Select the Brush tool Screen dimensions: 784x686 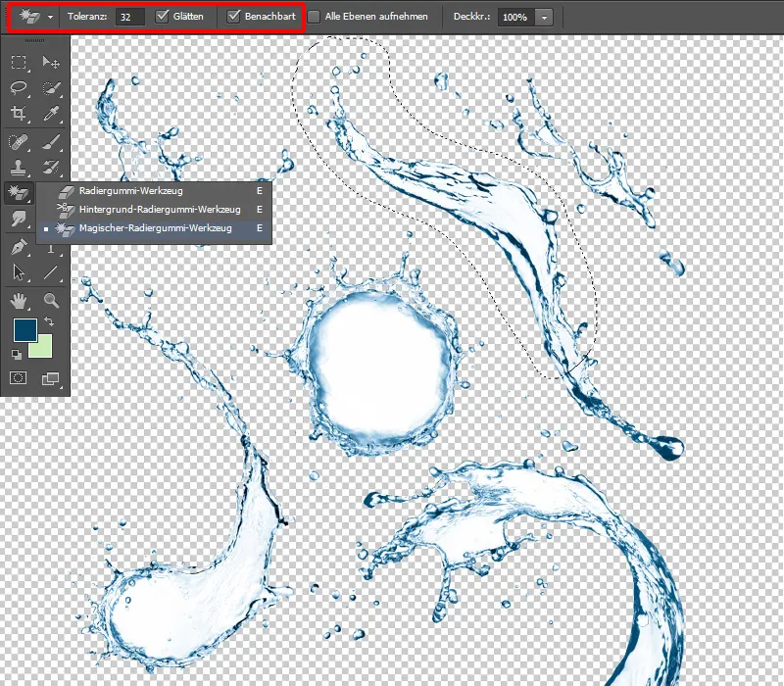51,142
